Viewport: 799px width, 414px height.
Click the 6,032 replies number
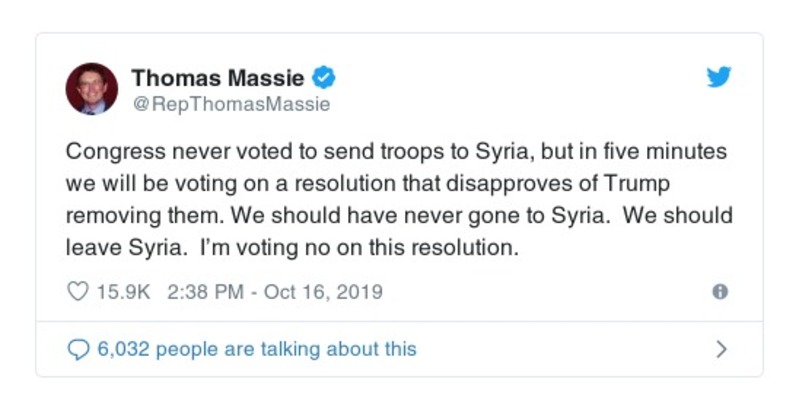tap(124, 349)
